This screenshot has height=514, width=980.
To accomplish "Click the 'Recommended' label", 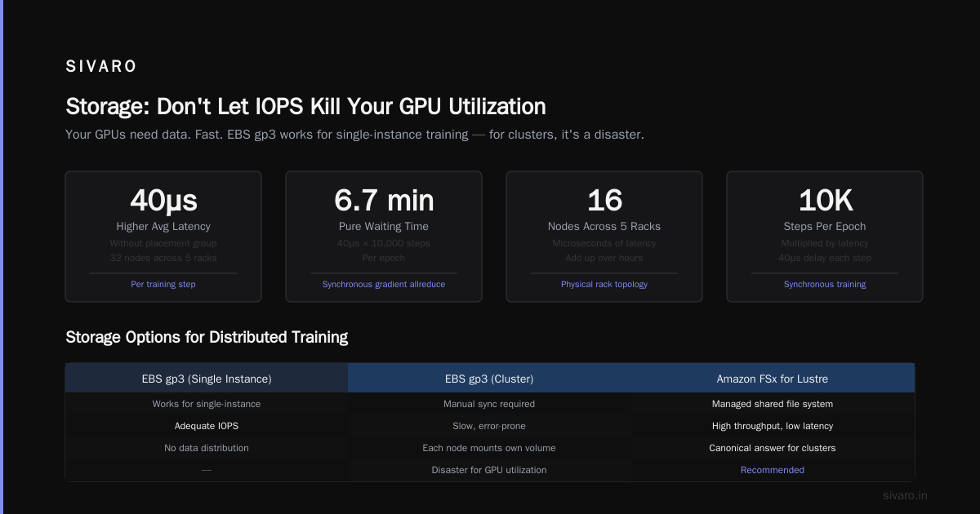I will (x=773, y=470).
